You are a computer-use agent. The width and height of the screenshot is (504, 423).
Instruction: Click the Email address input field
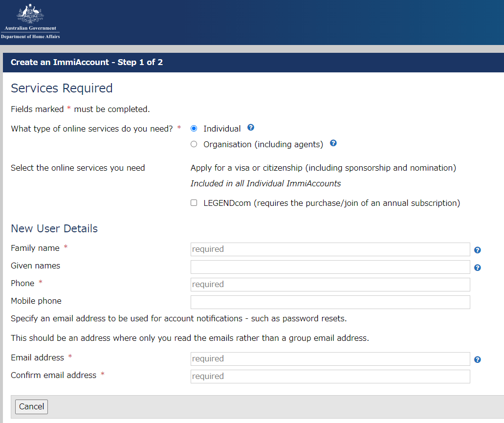[x=330, y=359]
